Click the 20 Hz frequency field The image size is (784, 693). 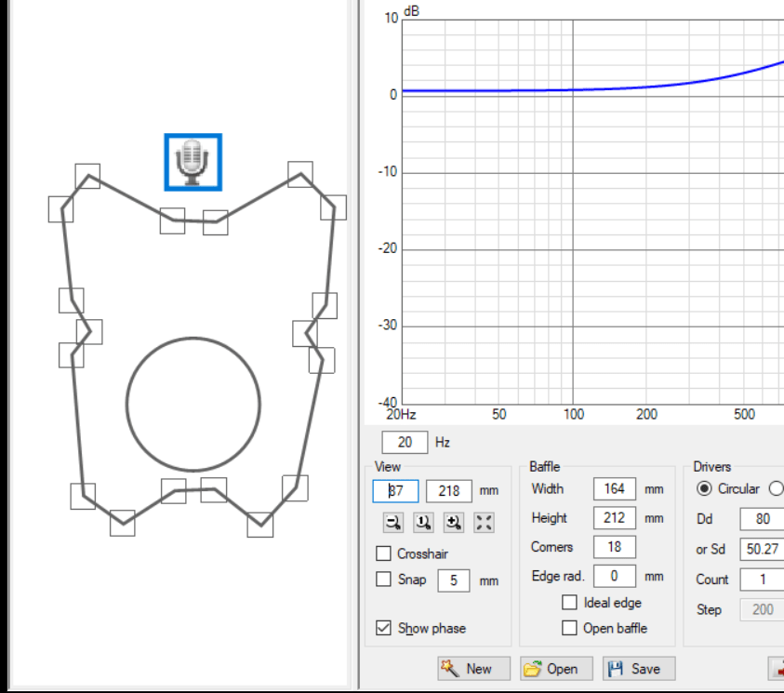tap(405, 443)
